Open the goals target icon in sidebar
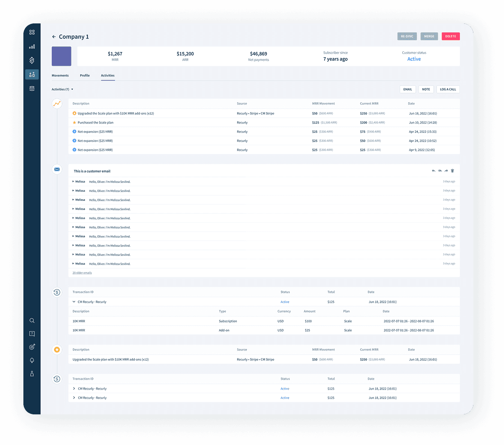504x445 pixels. 32,347
